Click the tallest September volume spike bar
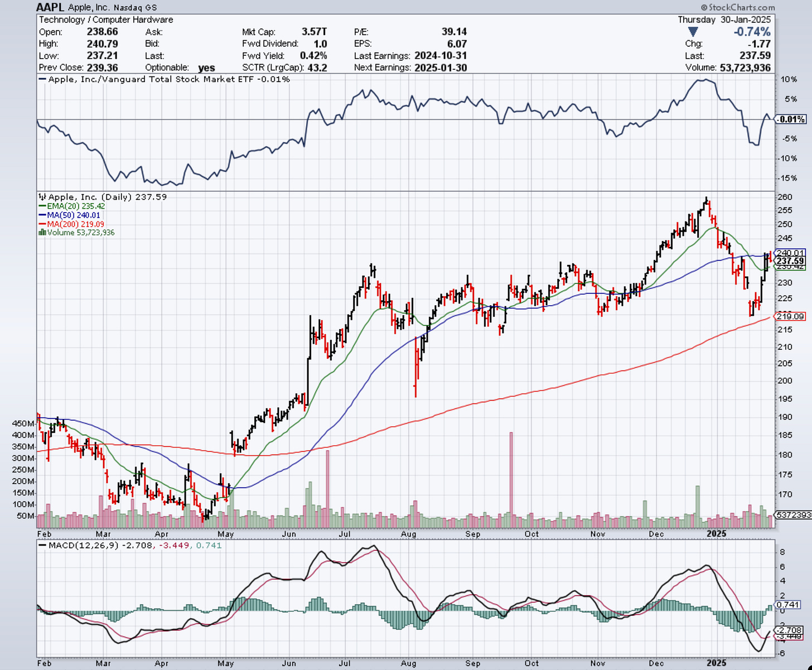 pos(511,479)
